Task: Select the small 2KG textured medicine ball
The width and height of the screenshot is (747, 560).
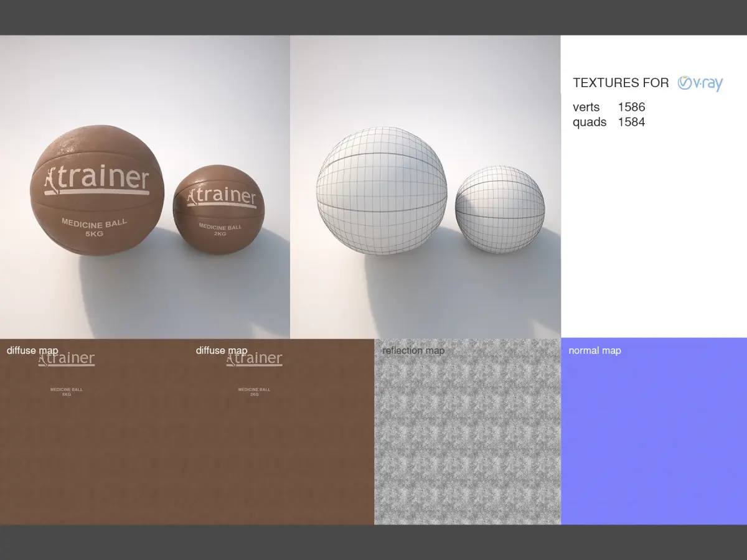Action: pos(218,209)
